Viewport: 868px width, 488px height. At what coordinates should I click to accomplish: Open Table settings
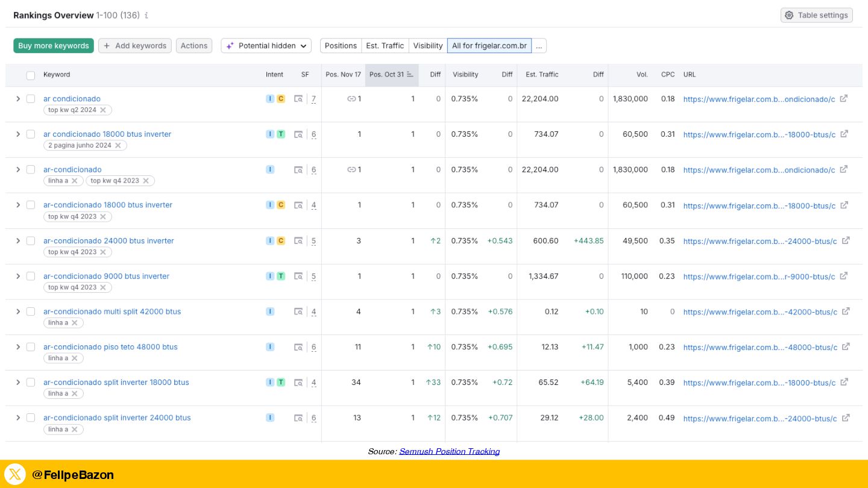[816, 15]
